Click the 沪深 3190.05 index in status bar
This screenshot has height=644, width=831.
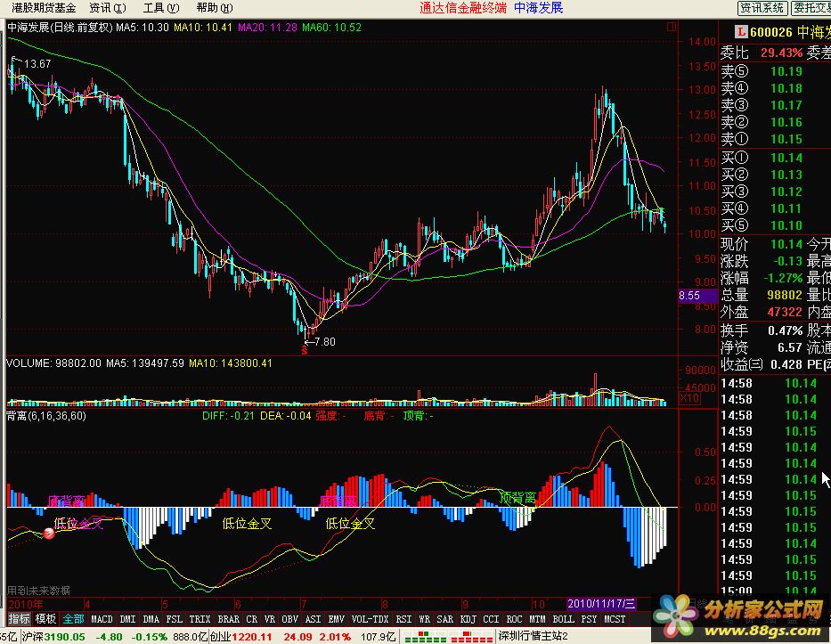coord(53,637)
